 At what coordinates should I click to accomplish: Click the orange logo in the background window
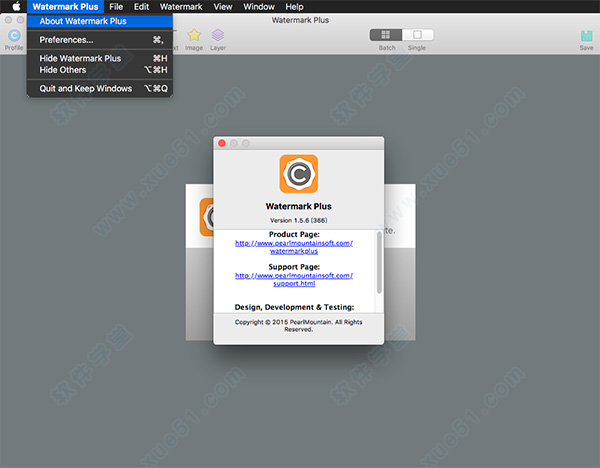207,217
